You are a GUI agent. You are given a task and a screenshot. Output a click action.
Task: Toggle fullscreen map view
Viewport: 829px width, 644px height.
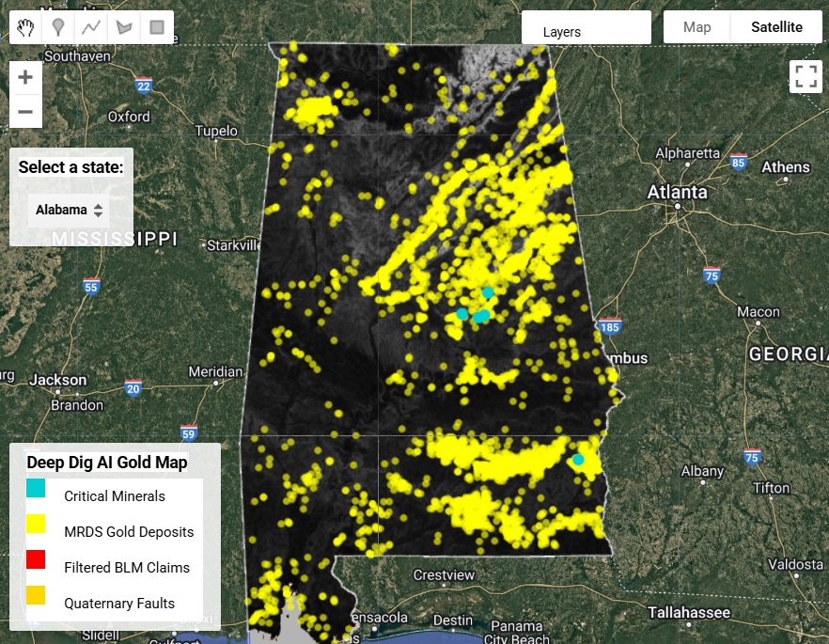[x=806, y=76]
